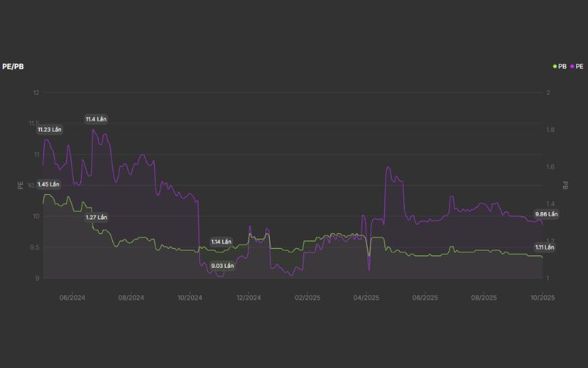The height and width of the screenshot is (368, 588).
Task: Click the purple PE legend dot
Action: pos(572,66)
